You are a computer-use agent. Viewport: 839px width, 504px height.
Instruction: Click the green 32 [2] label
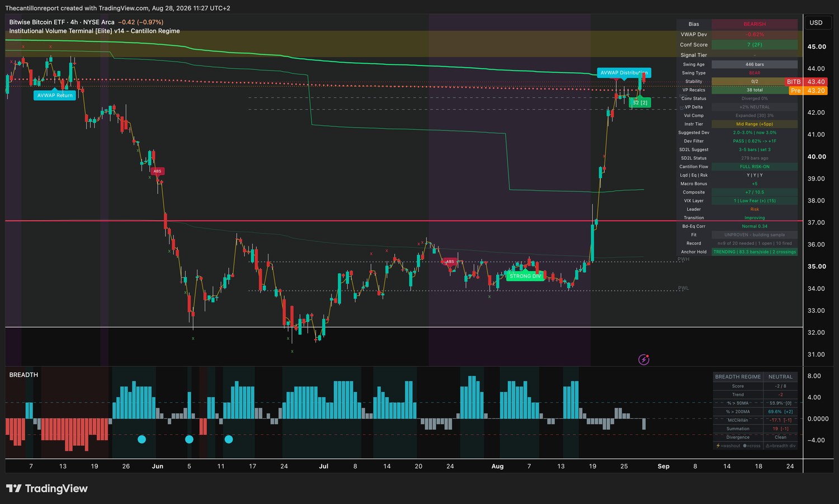point(640,102)
